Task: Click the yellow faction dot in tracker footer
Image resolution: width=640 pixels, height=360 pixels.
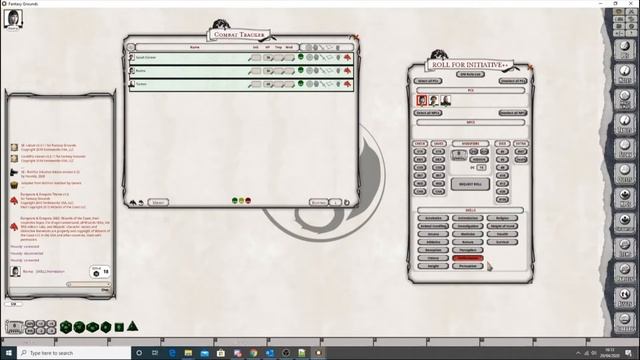Action: tap(241, 200)
